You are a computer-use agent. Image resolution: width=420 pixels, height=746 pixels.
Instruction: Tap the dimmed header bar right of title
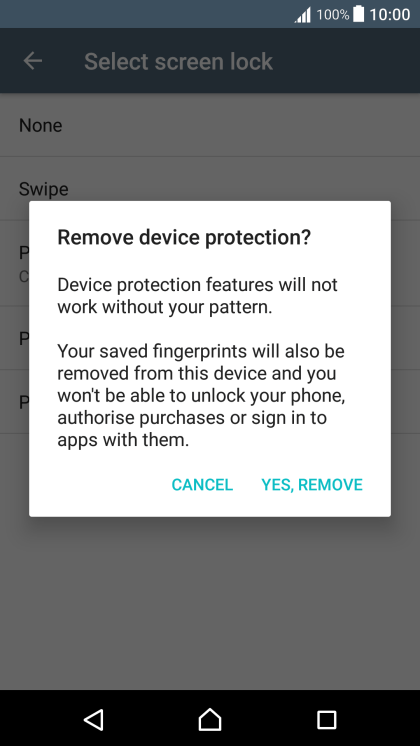[x=346, y=61]
